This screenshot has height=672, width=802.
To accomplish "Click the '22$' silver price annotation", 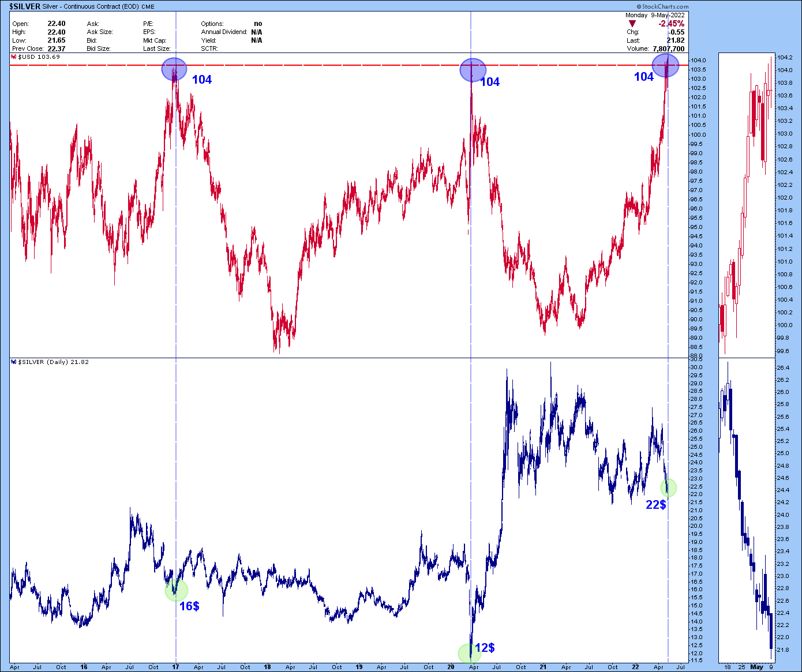I will pyautogui.click(x=656, y=505).
